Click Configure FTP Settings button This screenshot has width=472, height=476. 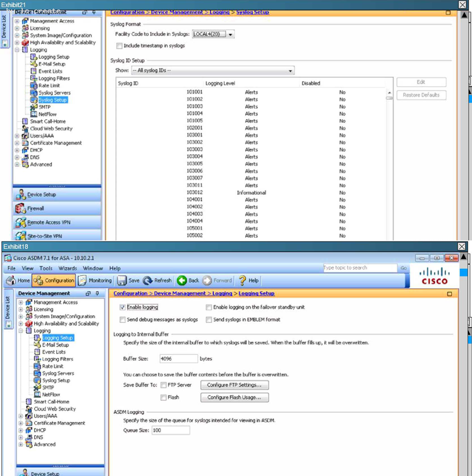click(x=234, y=385)
